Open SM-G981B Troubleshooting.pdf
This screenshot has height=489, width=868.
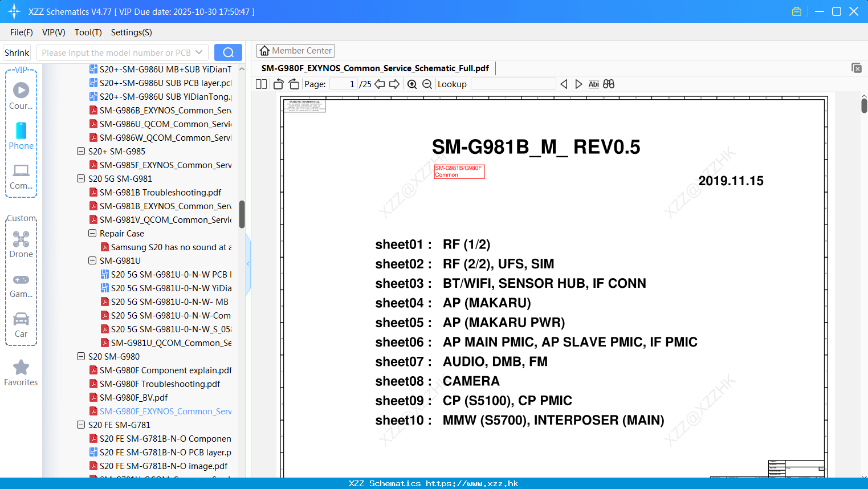(160, 193)
